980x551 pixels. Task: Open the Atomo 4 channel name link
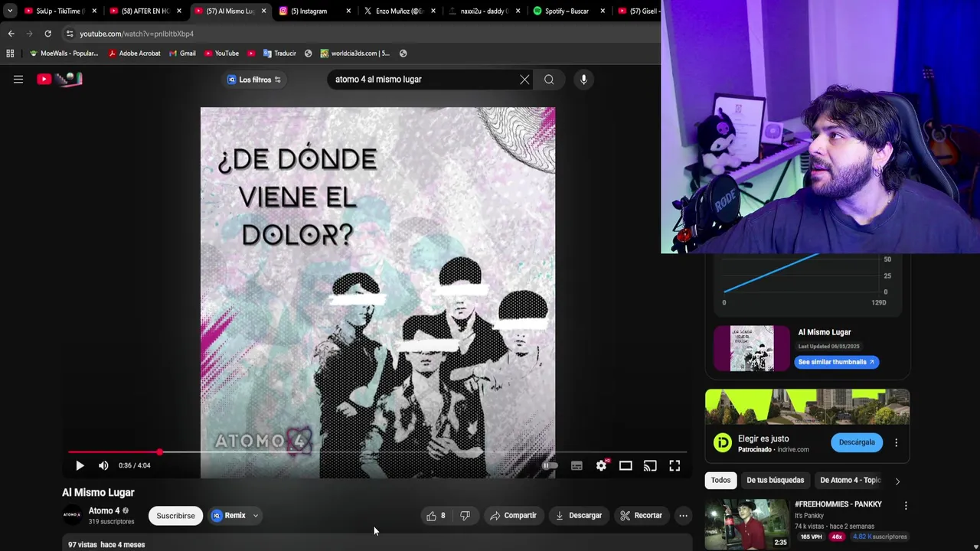click(x=104, y=510)
